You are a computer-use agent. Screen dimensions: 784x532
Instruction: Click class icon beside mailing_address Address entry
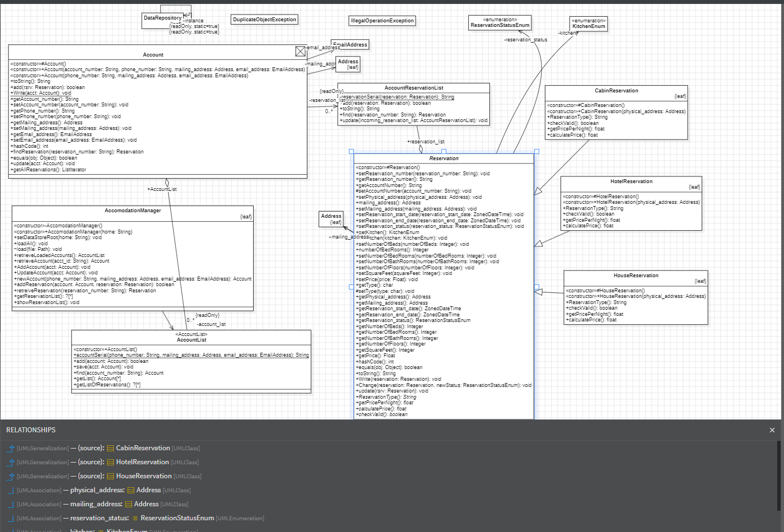pos(129,504)
